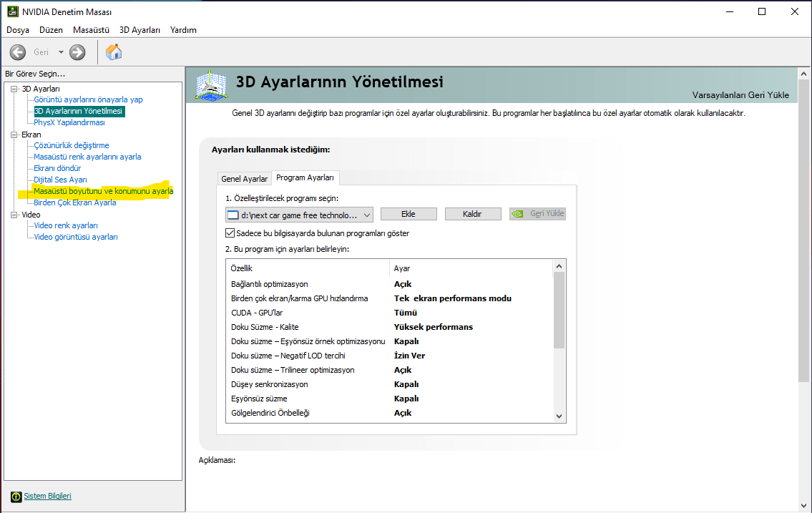
Task: Collapse the Video tree node
Action: (x=14, y=215)
